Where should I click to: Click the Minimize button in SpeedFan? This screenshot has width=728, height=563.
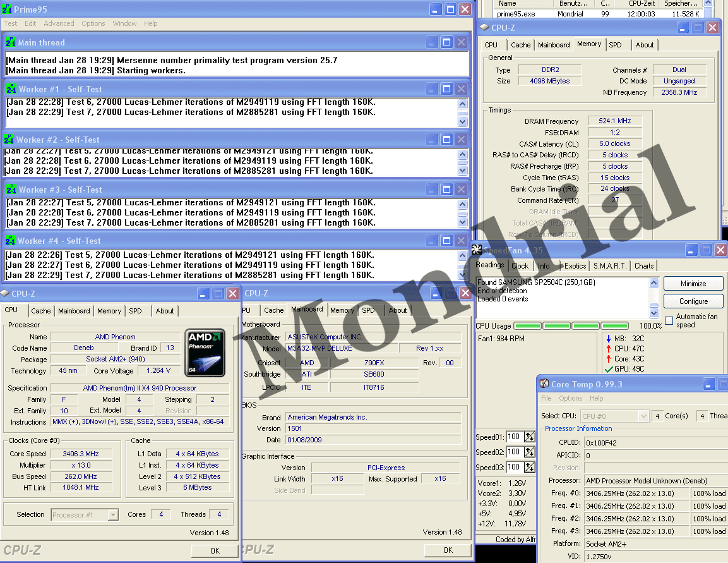tap(693, 283)
